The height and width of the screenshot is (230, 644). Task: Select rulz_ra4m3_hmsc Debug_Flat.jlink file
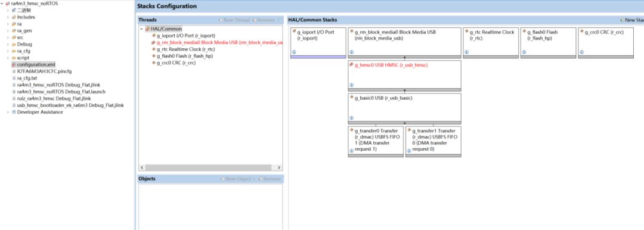click(54, 98)
